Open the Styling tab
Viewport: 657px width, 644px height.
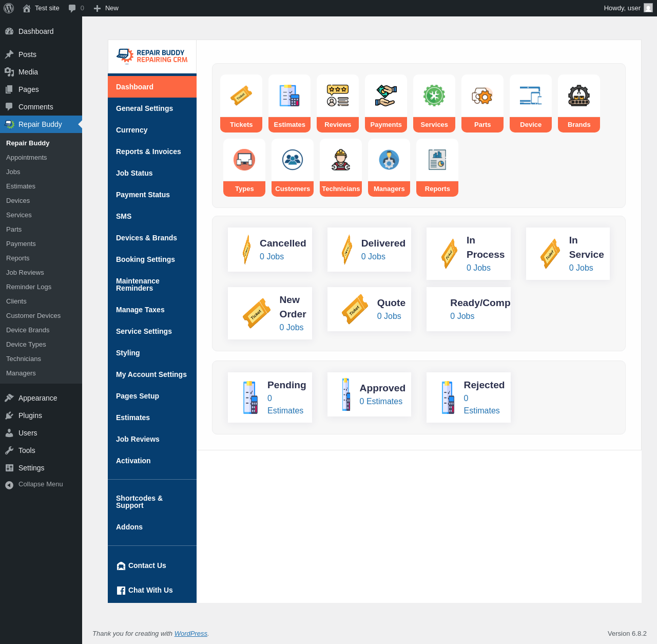[152, 353]
